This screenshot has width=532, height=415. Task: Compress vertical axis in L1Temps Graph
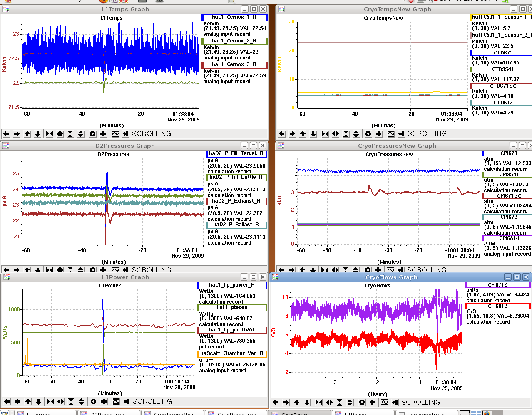[70, 134]
